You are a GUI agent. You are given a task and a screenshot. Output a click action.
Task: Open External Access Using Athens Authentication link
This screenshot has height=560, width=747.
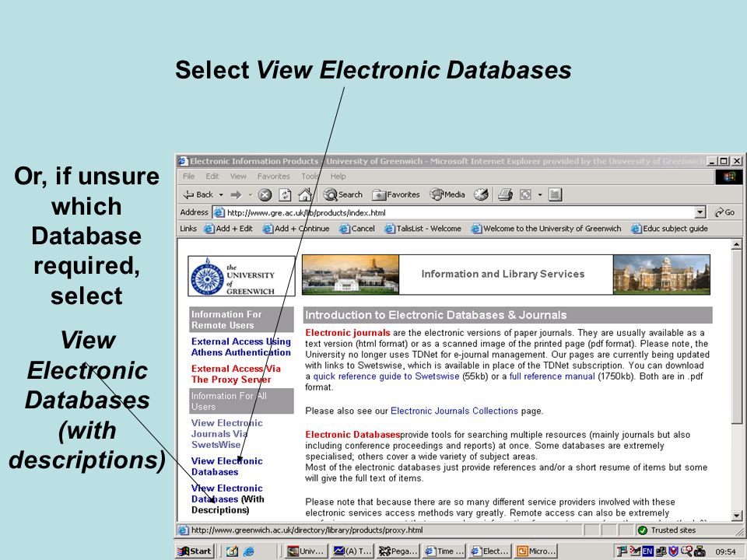241,347
